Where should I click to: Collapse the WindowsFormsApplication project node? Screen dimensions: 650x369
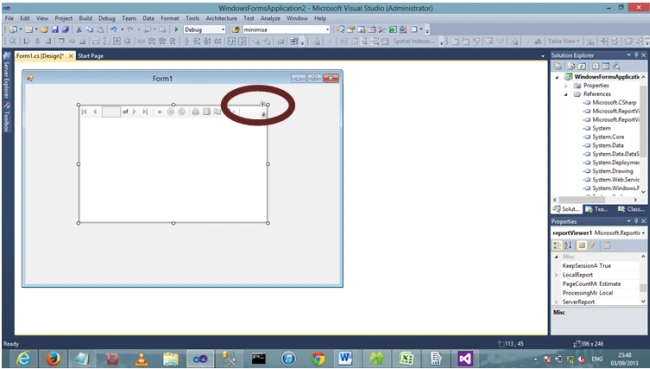pyautogui.click(x=557, y=77)
